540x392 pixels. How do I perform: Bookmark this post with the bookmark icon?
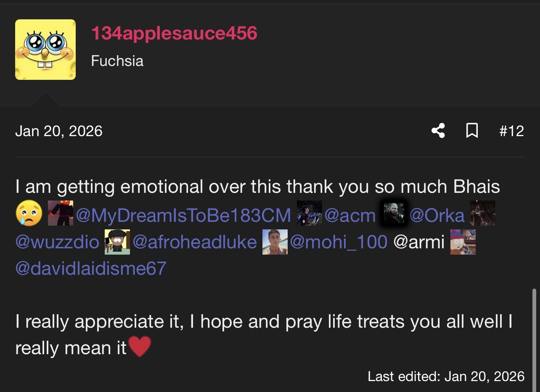tap(472, 131)
